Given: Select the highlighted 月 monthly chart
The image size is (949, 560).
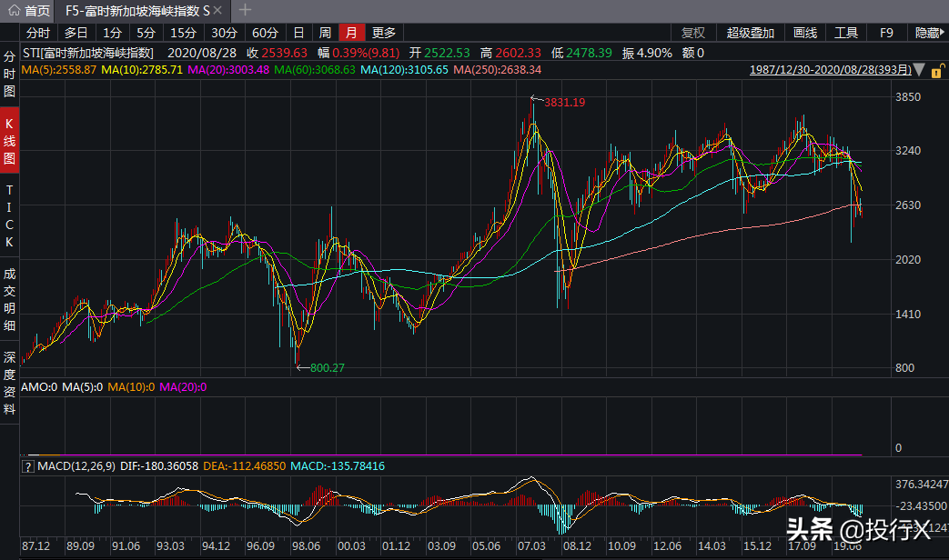Looking at the screenshot, I should coord(351,33).
